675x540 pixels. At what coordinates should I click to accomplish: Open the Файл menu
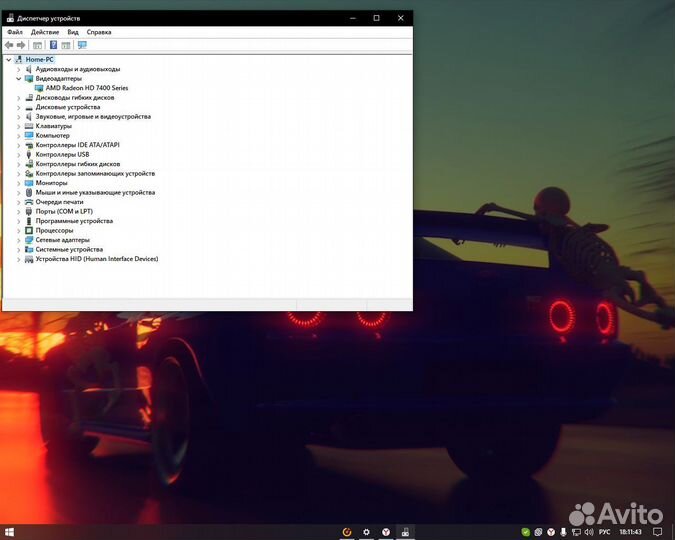point(15,32)
